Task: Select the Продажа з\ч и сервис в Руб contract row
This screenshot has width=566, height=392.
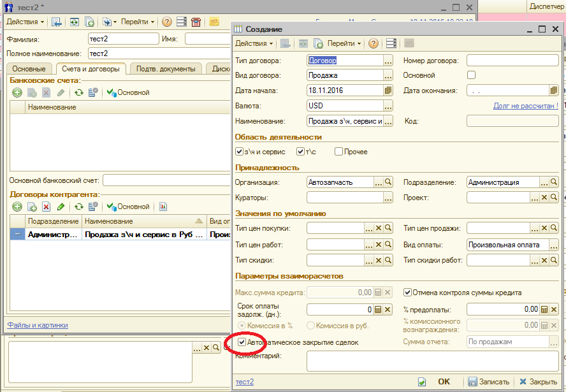Action: click(x=120, y=235)
